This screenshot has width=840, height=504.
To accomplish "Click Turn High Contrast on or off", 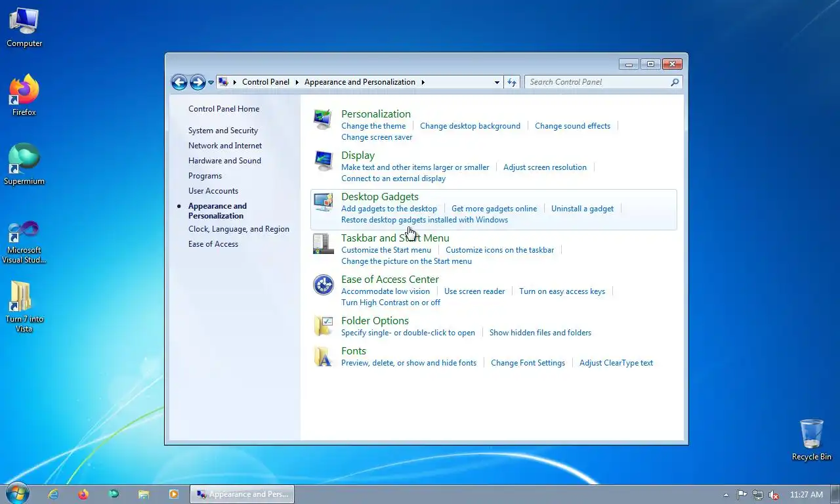I will point(390,303).
